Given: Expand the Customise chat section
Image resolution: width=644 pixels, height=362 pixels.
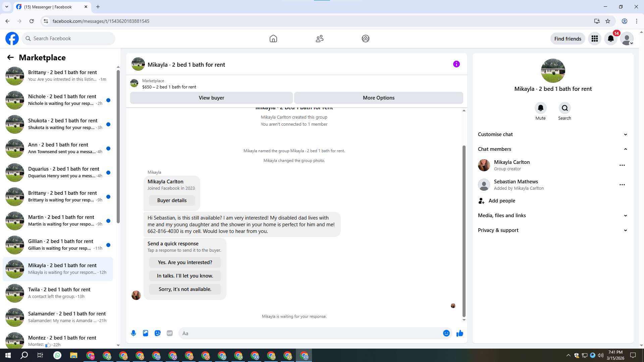Looking at the screenshot, I should 553,134.
